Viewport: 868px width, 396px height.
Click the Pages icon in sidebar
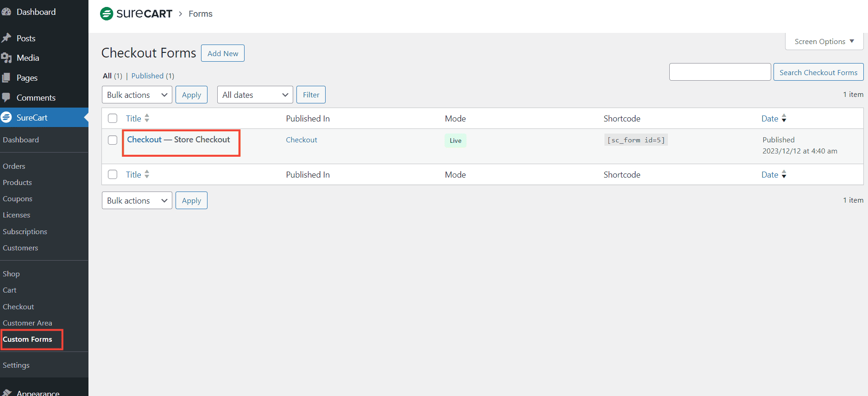[x=6, y=78]
